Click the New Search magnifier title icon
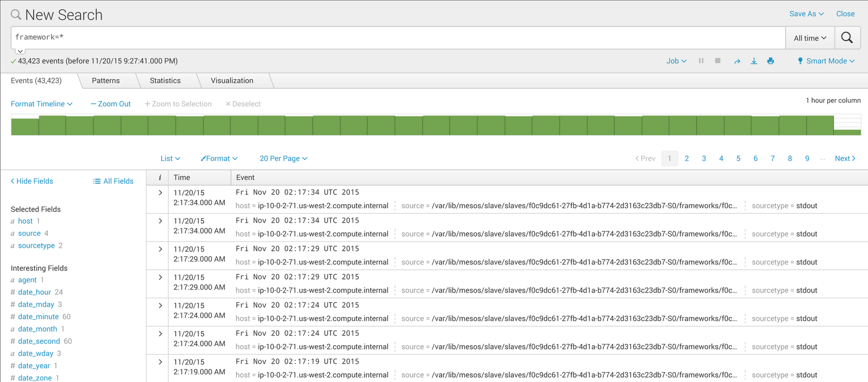This screenshot has height=382, width=868. pyautogui.click(x=16, y=15)
